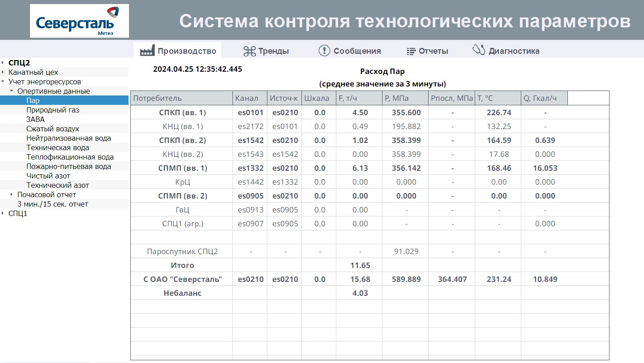
Task: Expand the Канатный цех node arrow
Action: click(3, 72)
